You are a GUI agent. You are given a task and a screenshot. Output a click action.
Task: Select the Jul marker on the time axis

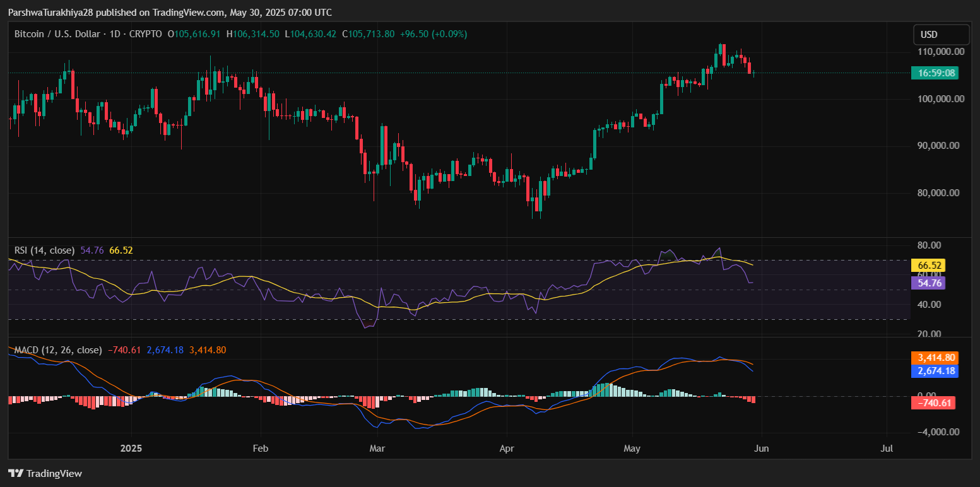887,449
